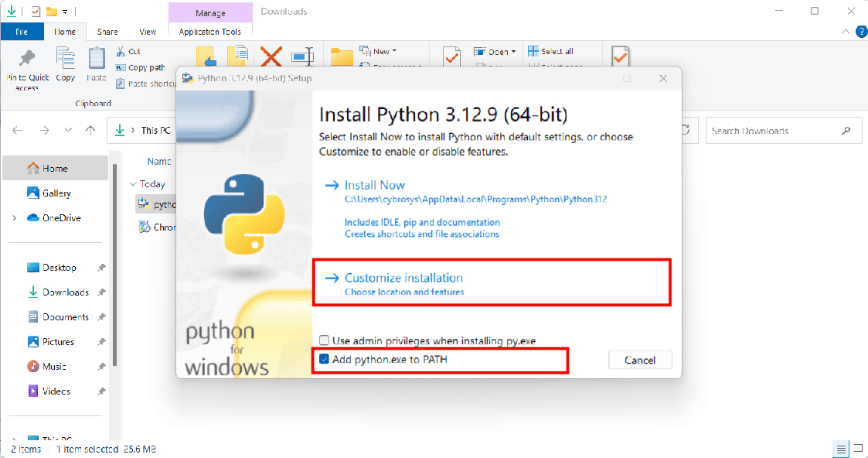Click the Copy path button

pyautogui.click(x=141, y=67)
